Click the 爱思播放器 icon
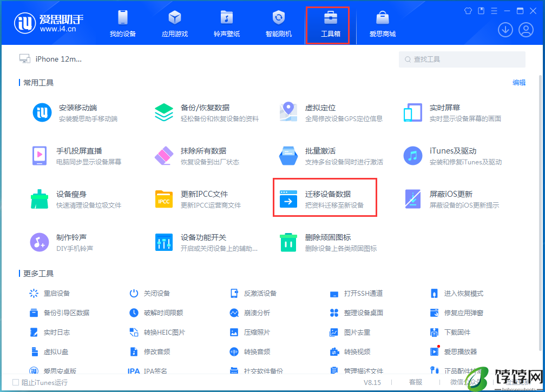 tap(434, 352)
